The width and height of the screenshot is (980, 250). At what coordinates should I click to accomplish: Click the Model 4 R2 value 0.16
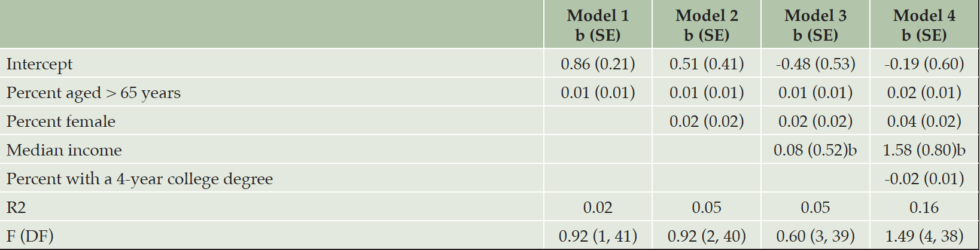924,208
